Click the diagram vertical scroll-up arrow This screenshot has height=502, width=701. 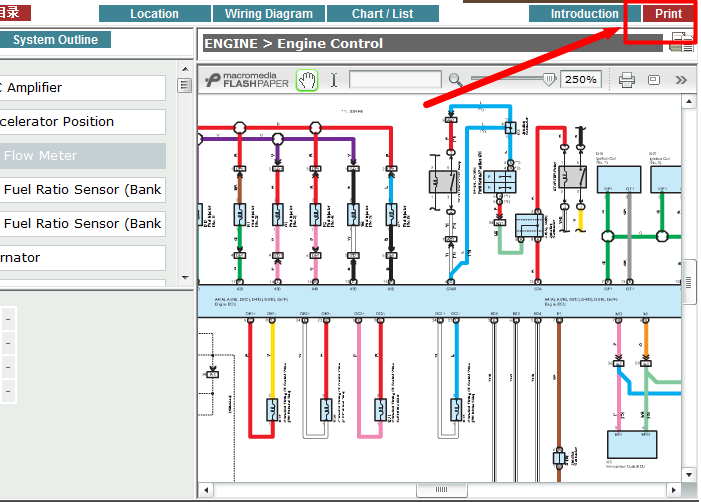coord(688,102)
